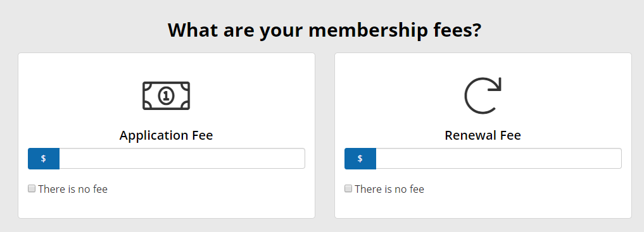Click the "What are your membership fees?" title

coord(324,31)
